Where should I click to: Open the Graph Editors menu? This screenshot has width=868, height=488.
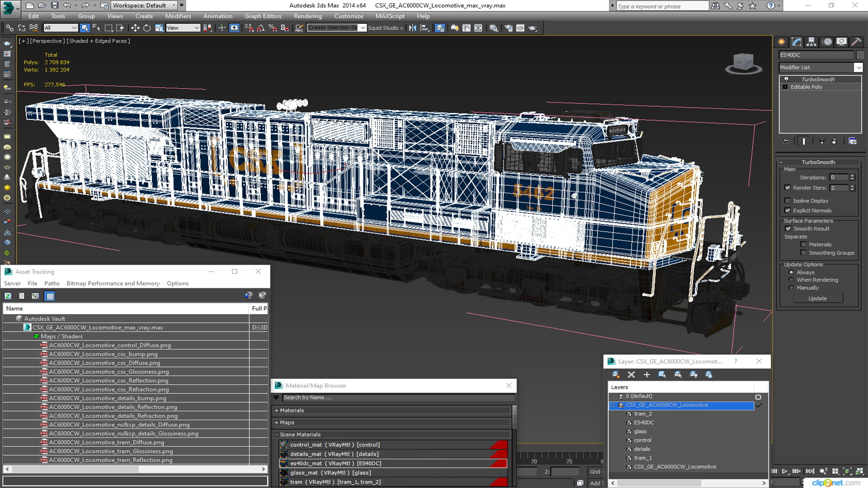tap(263, 16)
